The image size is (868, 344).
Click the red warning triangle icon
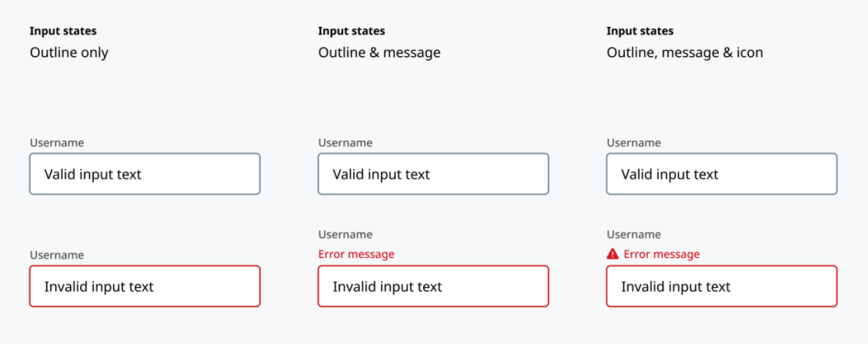[x=613, y=254]
